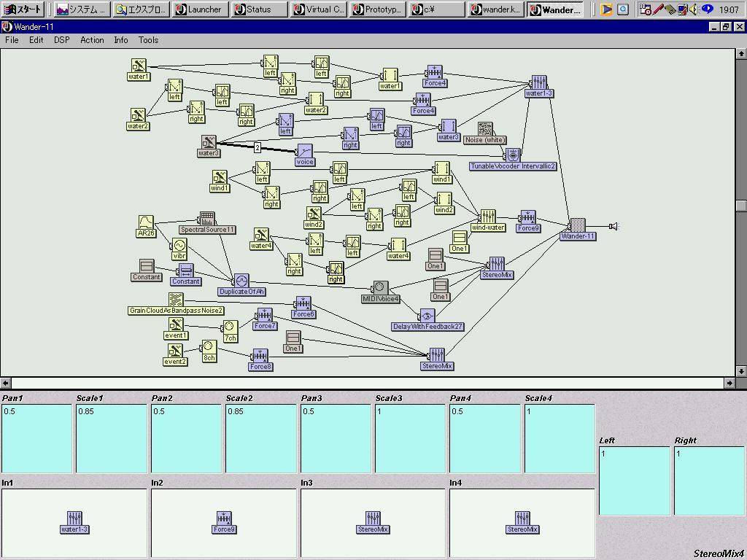Switch to the Virtual C.. taskbar window
The height and width of the screenshot is (560, 747).
pos(318,9)
